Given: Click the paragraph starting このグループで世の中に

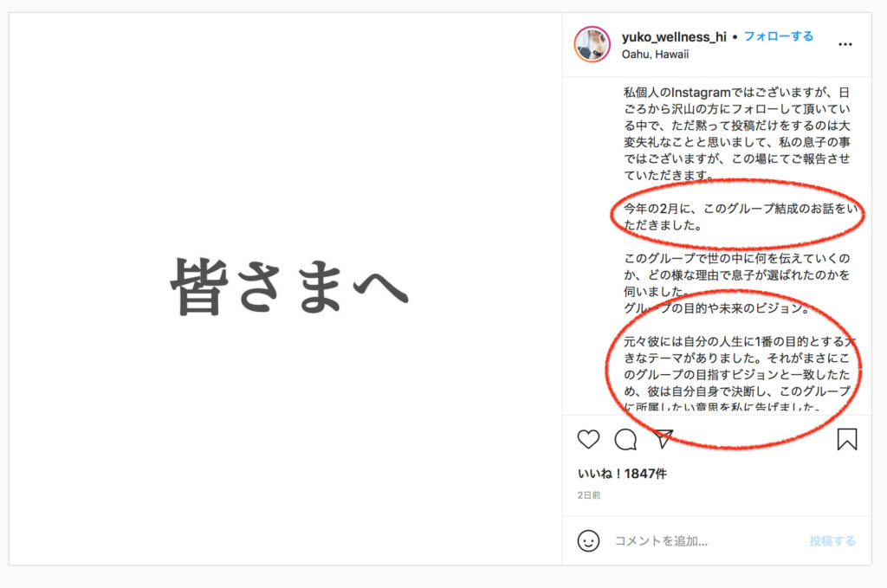Looking at the screenshot, I should click(736, 275).
